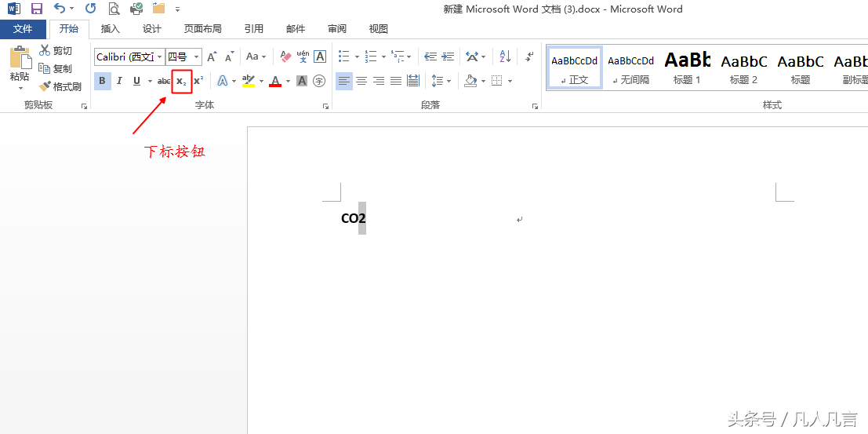Toggle italic formatting
868x434 pixels.
[119, 82]
